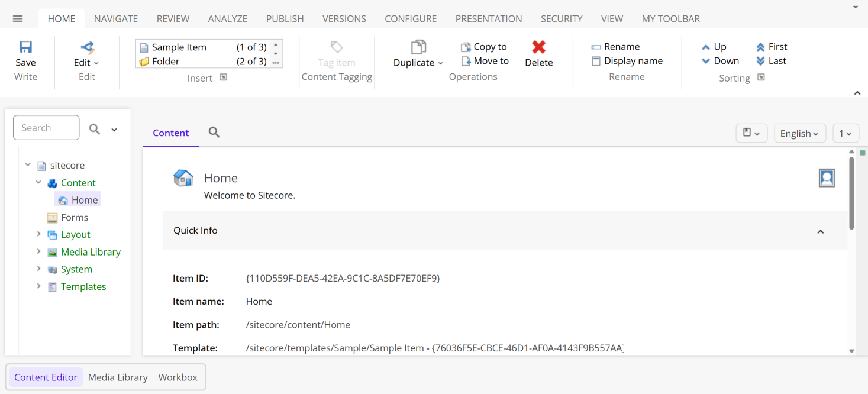Collapse the Quick Info section
868x394 pixels.
pos(821,231)
